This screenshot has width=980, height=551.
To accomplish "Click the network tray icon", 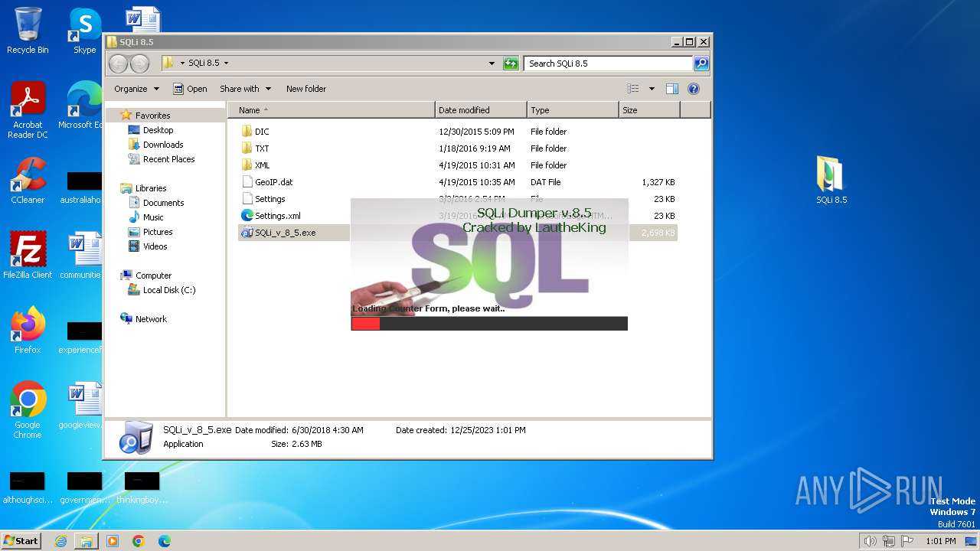I will tap(889, 541).
